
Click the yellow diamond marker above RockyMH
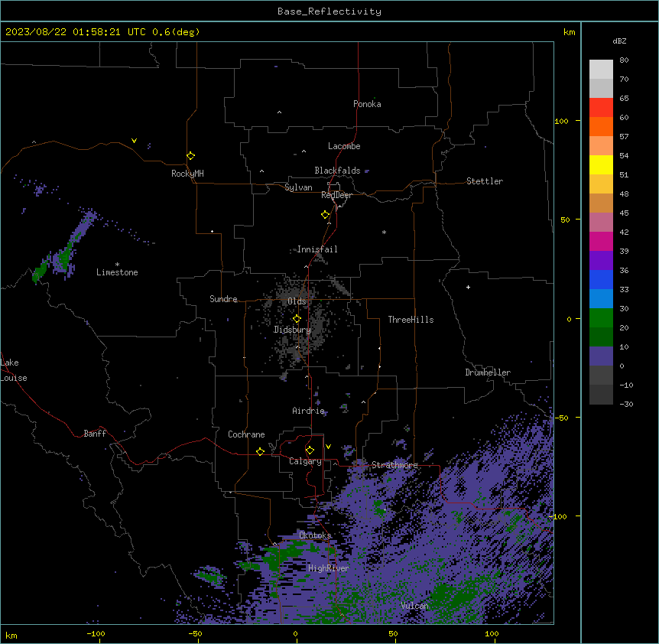coord(190,156)
